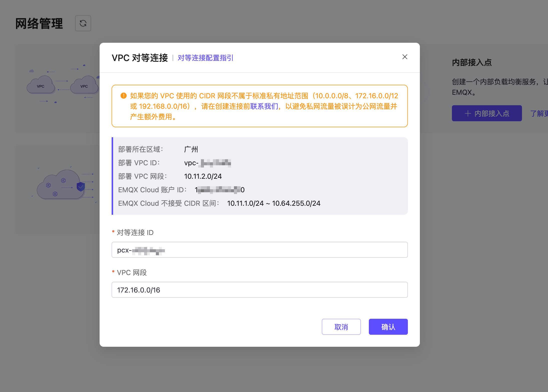548x392 pixels.
Task: Click the VPC 对等连接 dialog title
Action: [140, 58]
